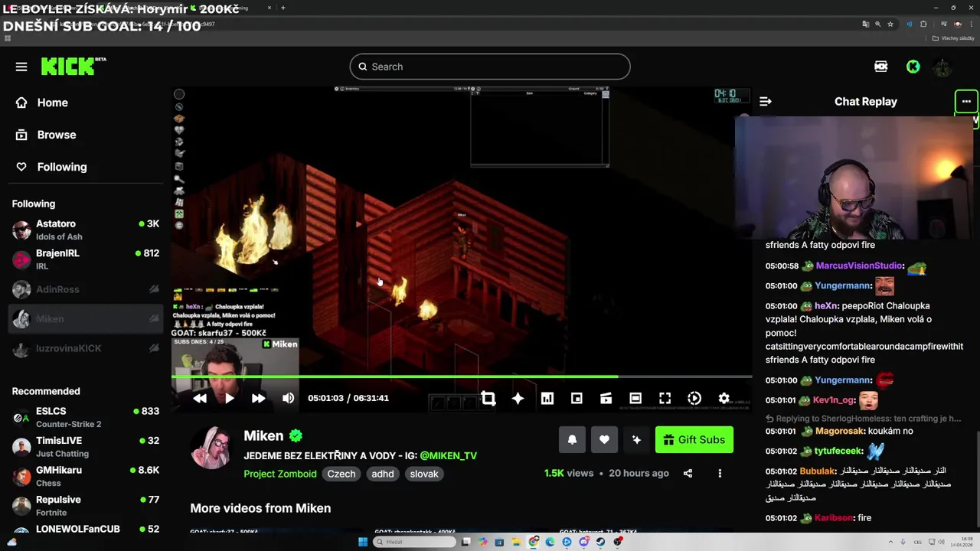
Task: Mute the video volume
Action: coord(288,398)
